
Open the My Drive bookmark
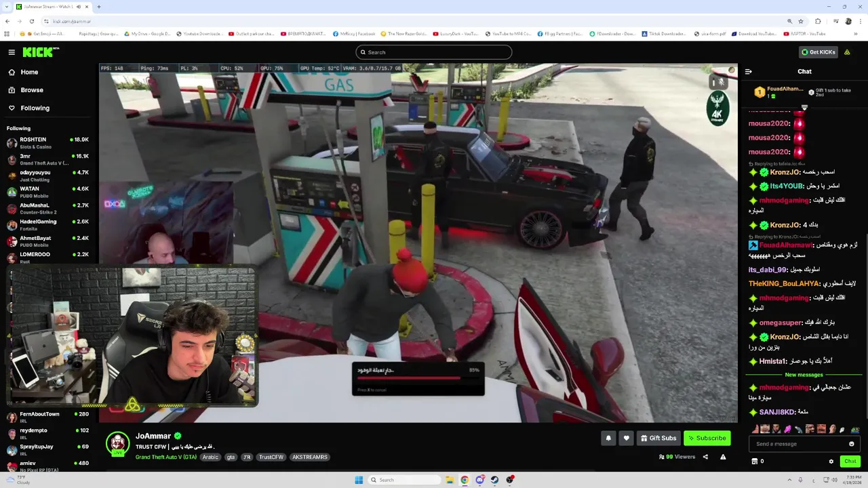point(148,34)
